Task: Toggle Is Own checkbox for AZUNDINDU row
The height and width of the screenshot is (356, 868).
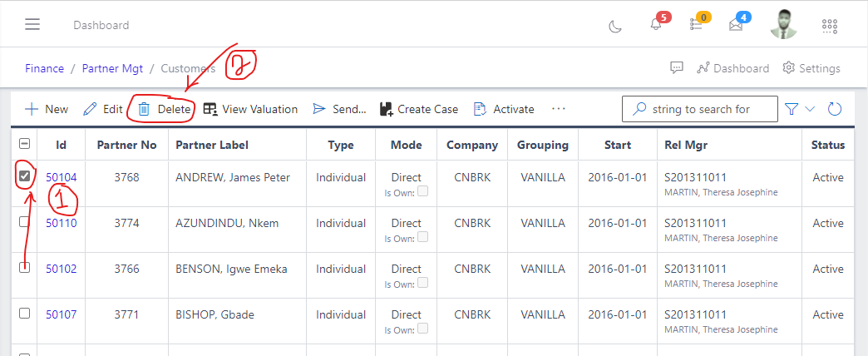Action: [423, 237]
